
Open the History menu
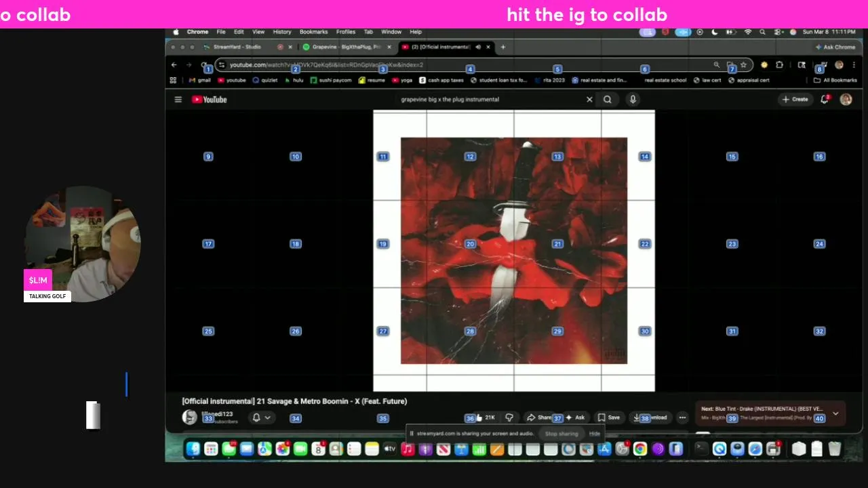(282, 32)
